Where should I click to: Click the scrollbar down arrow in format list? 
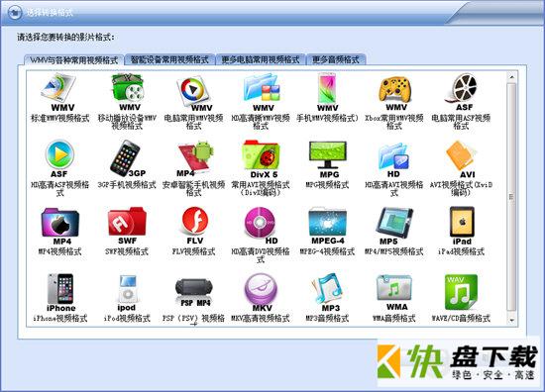click(511, 320)
